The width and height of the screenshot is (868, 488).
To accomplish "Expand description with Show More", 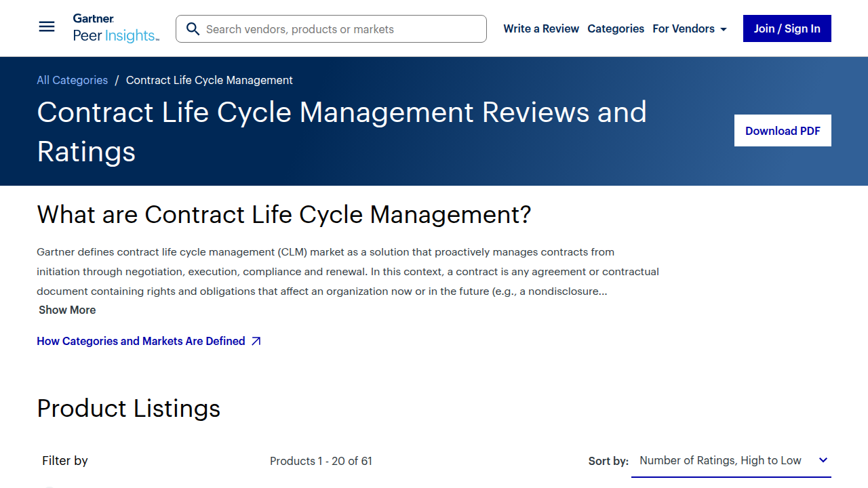I will click(x=67, y=310).
